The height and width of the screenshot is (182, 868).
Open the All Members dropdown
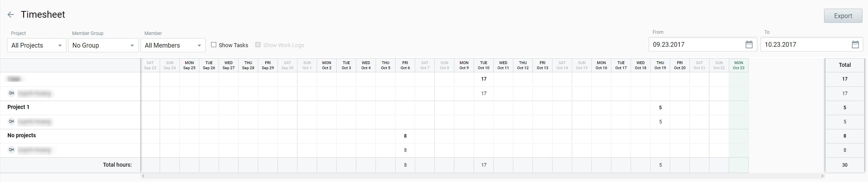pos(173,45)
